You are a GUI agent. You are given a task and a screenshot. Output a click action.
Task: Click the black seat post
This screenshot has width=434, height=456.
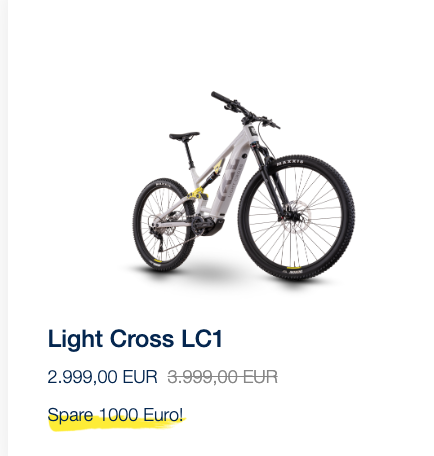(x=189, y=154)
